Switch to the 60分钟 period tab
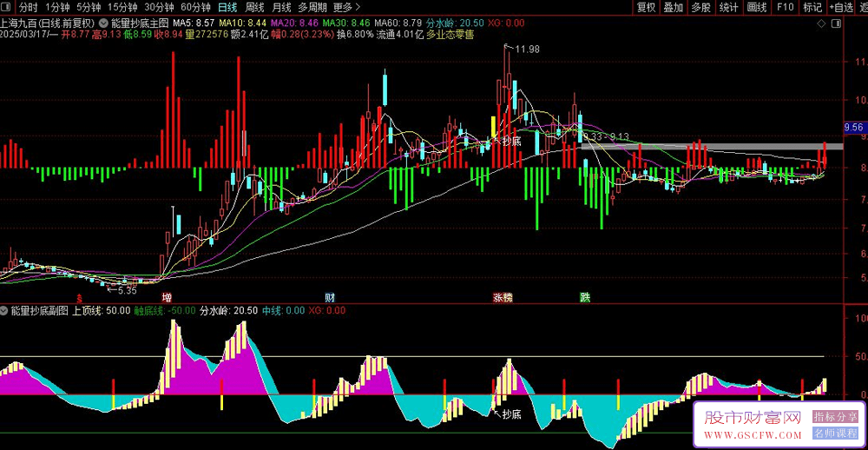 click(195, 7)
